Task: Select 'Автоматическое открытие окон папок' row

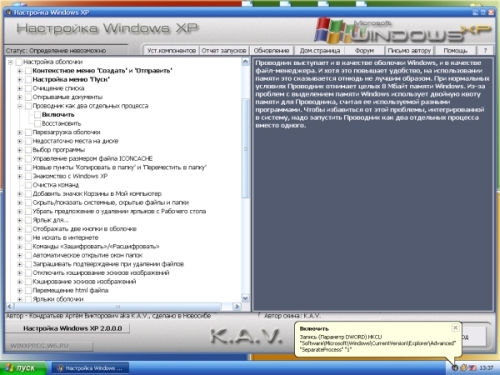Action: pos(88,255)
